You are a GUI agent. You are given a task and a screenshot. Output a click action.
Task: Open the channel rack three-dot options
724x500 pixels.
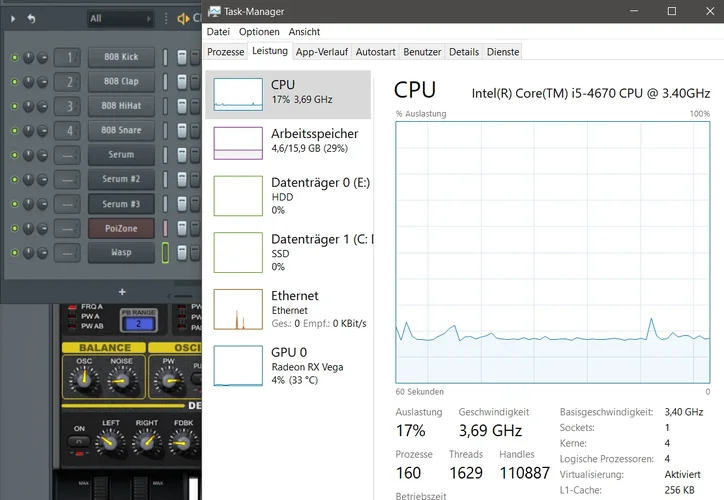[166, 18]
